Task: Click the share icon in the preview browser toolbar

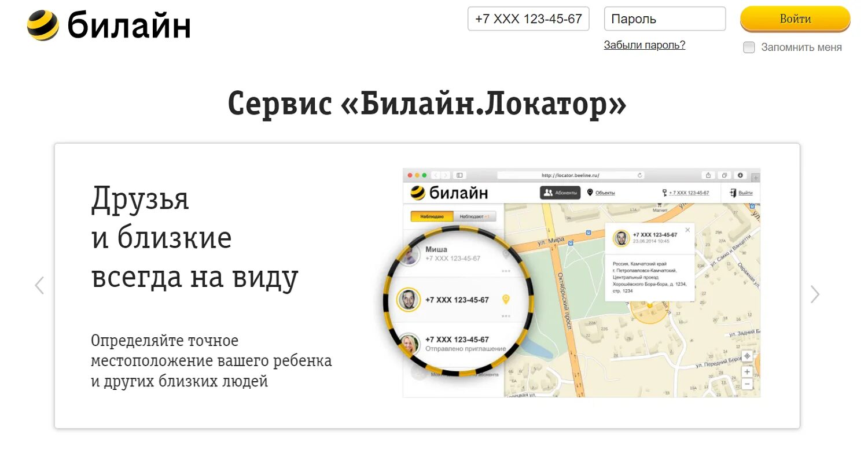Action: 708,175
